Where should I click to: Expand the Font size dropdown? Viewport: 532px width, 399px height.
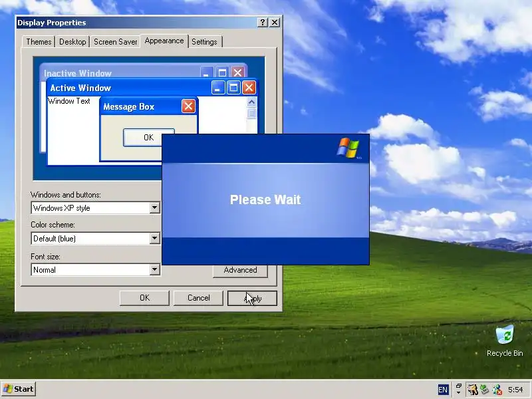pyautogui.click(x=154, y=269)
